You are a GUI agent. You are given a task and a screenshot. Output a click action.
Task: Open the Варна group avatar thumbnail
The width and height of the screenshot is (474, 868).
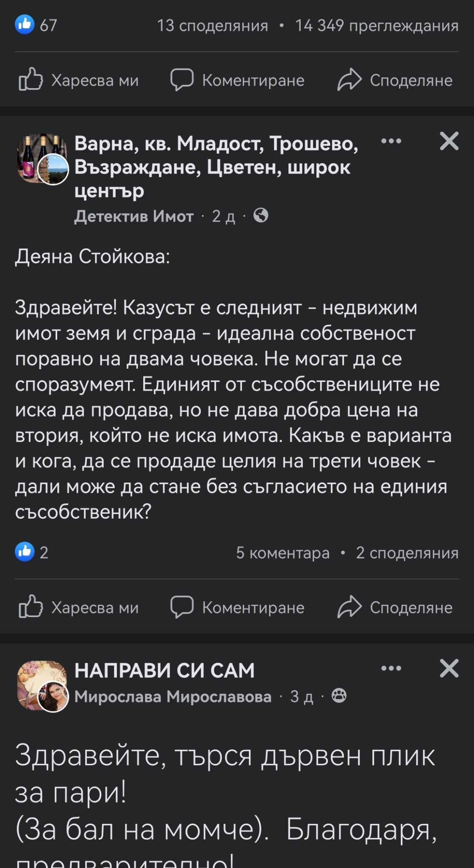click(42, 159)
